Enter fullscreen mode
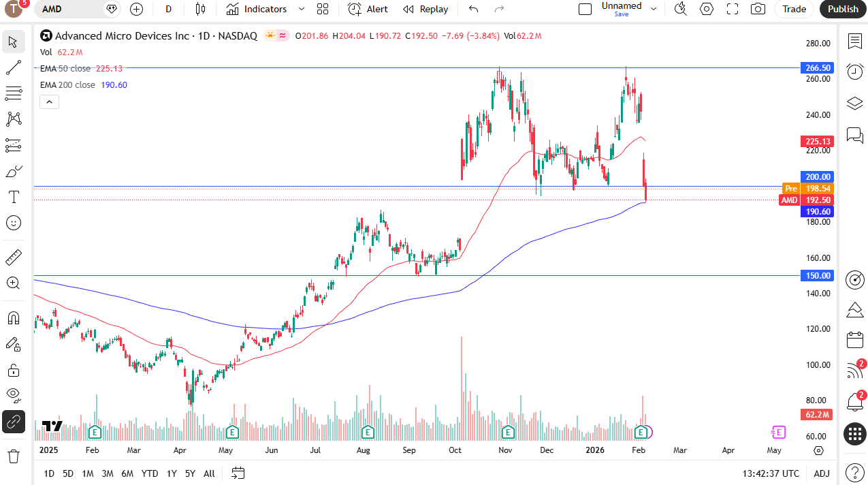The height and width of the screenshot is (485, 868). click(733, 9)
